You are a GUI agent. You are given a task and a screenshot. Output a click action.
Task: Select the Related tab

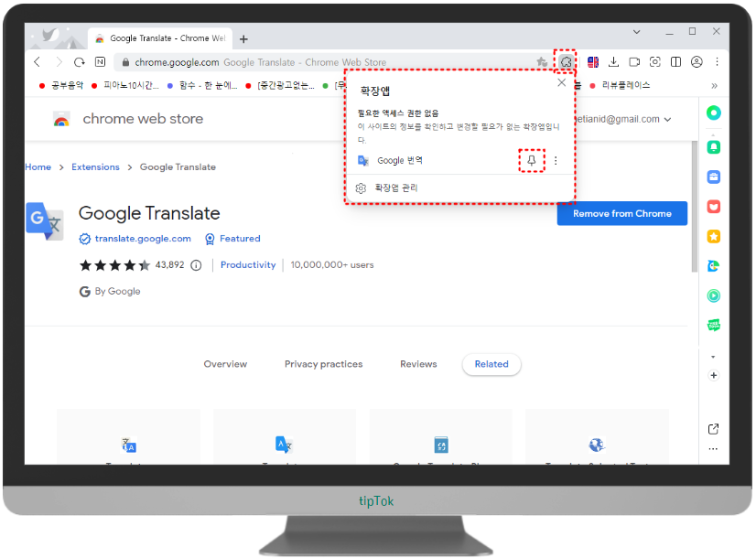point(491,364)
